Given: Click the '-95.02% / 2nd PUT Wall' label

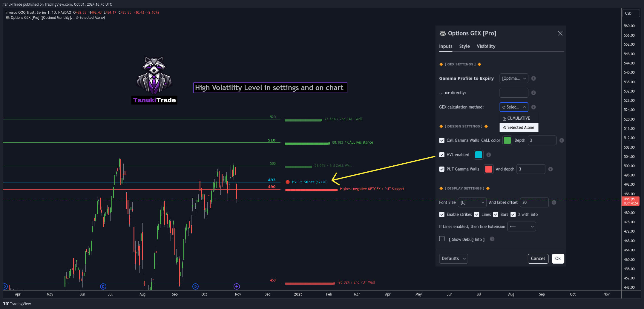Looking at the screenshot, I should pyautogui.click(x=356, y=282).
